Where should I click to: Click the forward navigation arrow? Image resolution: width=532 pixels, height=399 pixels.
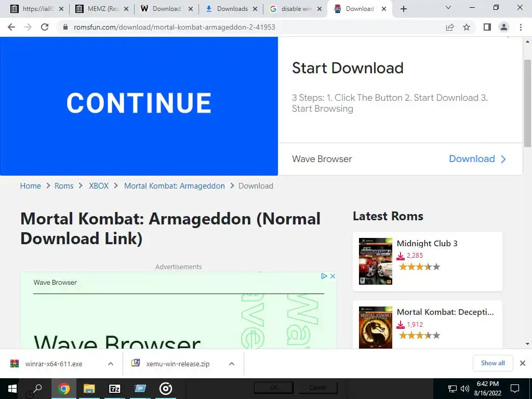[28, 27]
